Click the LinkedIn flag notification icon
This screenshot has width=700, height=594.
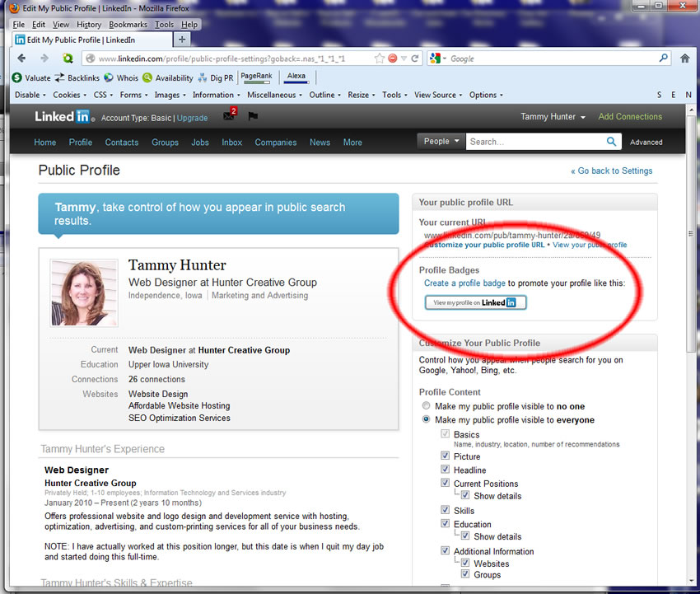point(252,115)
